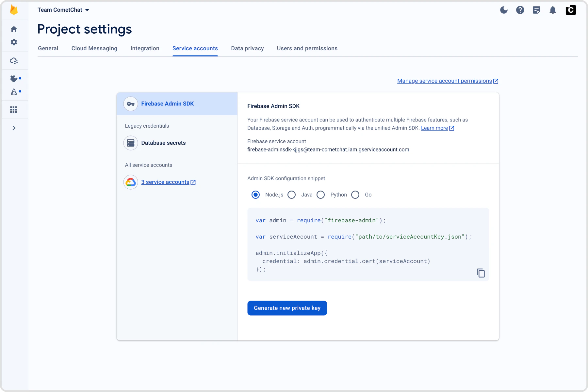
Task: Open the Home icon in the sidebar
Action: tap(14, 29)
